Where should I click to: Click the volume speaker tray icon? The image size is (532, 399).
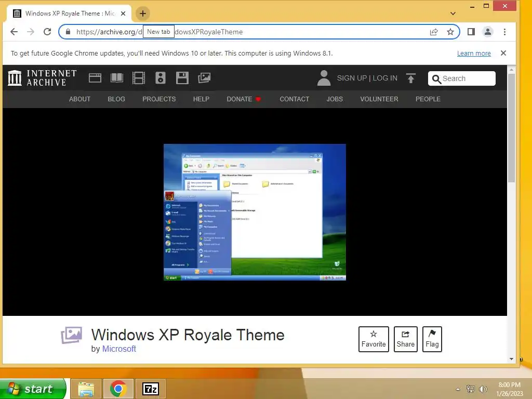pos(483,389)
